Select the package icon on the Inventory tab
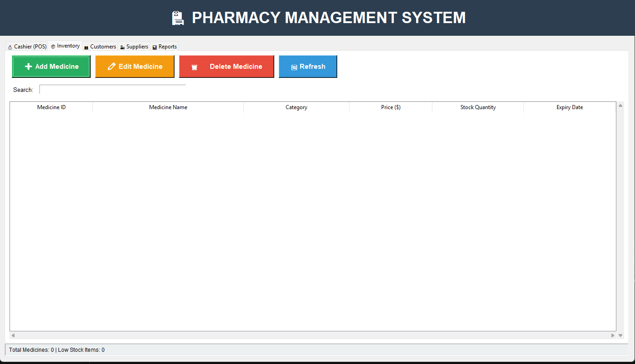The height and width of the screenshot is (364, 635). [53, 46]
